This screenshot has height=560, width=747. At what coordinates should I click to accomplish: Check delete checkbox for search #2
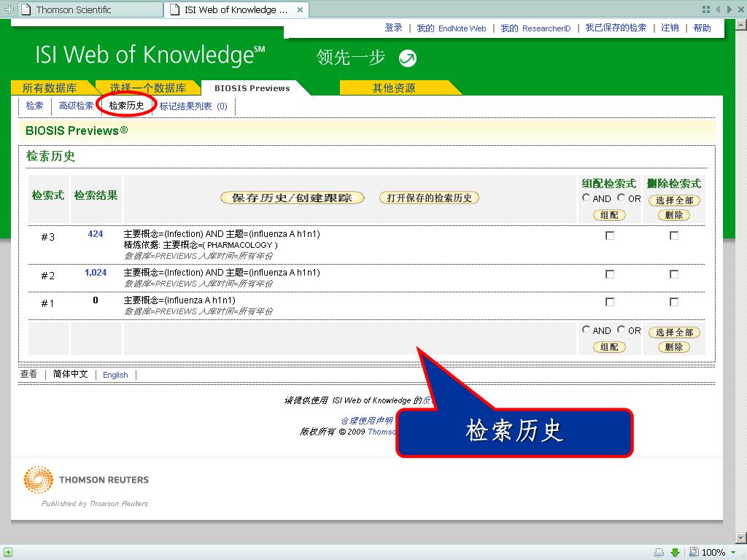[x=674, y=274]
